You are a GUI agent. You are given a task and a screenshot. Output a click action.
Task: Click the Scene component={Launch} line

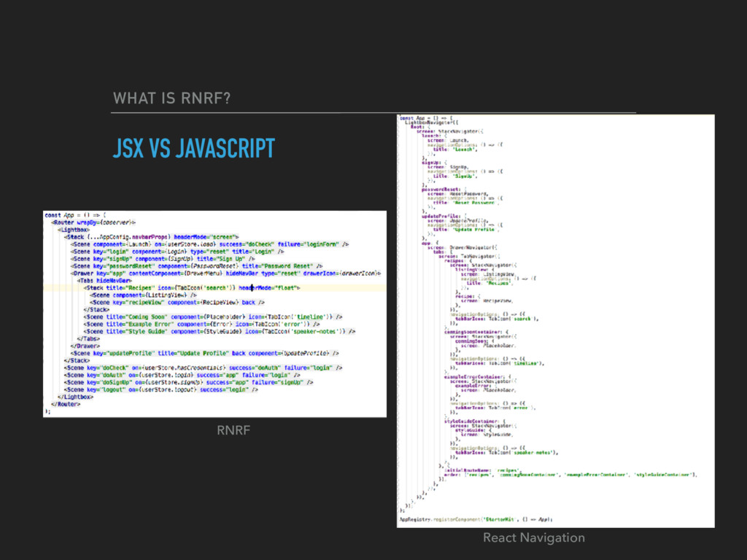(x=209, y=244)
